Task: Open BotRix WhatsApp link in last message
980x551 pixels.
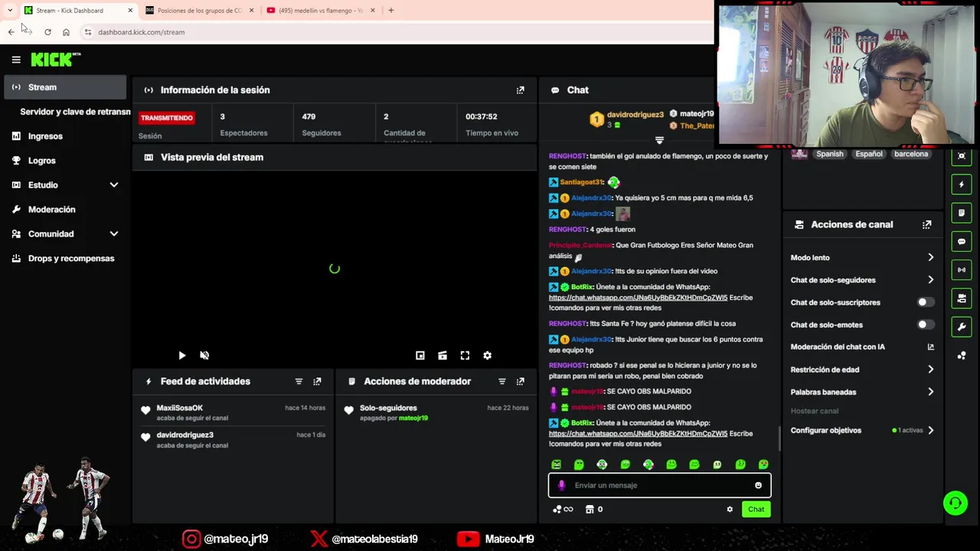Action: point(638,434)
